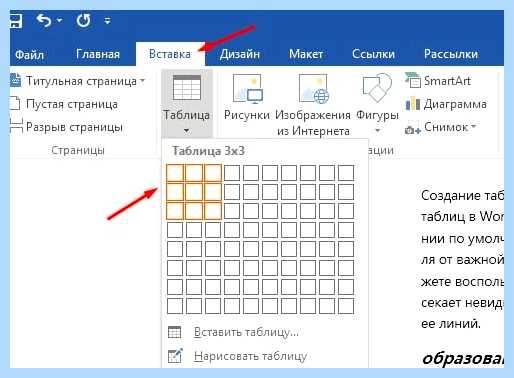Insert a Разрыв страницы
This screenshot has width=514, height=378.
point(74,127)
